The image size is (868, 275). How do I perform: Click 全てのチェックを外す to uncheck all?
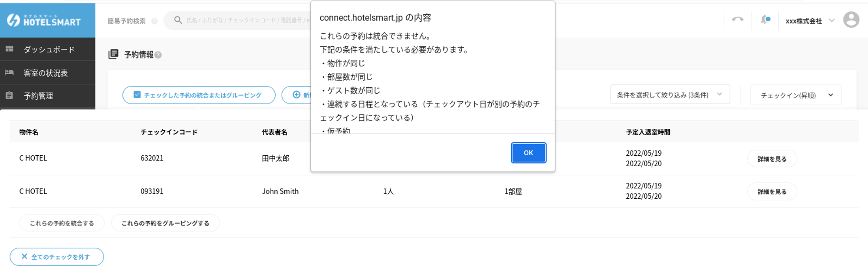coord(57,257)
